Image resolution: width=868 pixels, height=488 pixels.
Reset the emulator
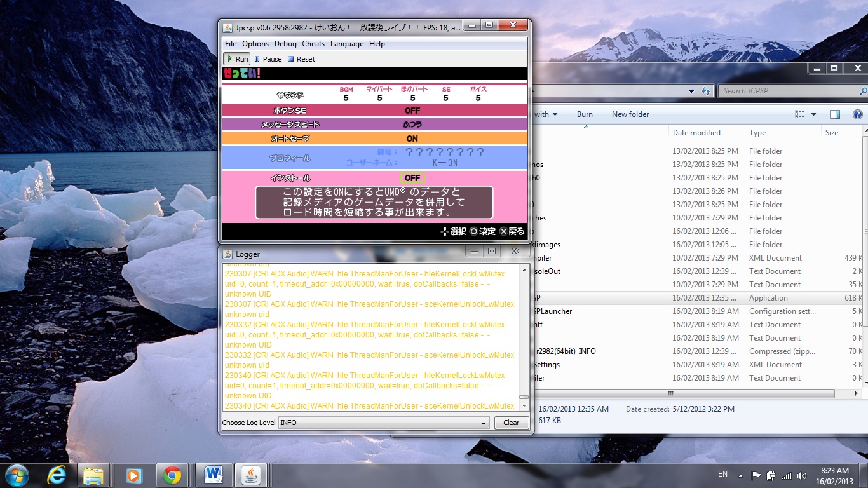(301, 59)
